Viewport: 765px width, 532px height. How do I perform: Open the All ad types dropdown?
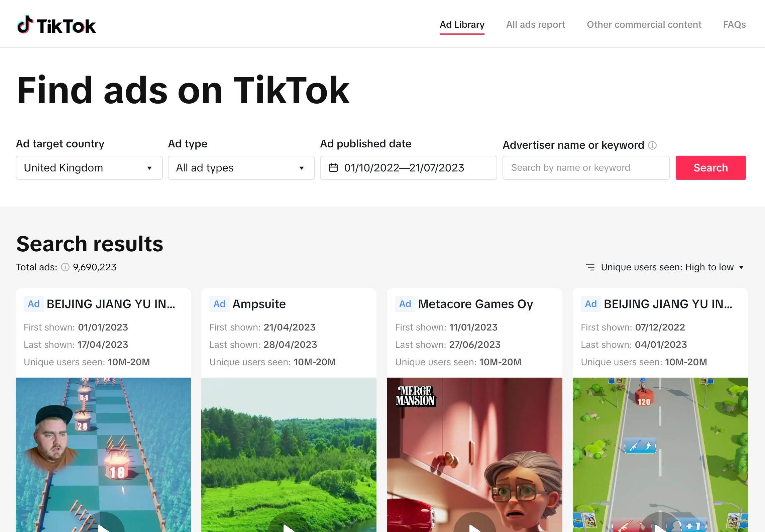click(x=241, y=168)
